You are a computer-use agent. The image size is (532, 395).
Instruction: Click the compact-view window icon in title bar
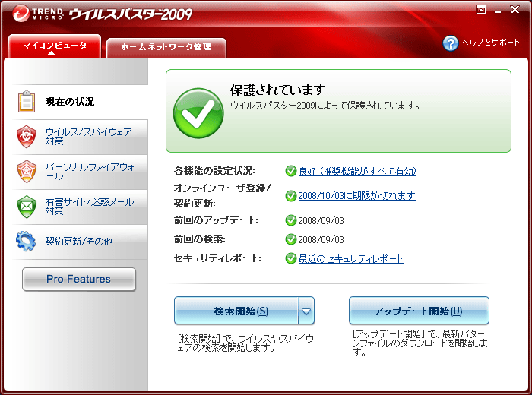tap(481, 10)
